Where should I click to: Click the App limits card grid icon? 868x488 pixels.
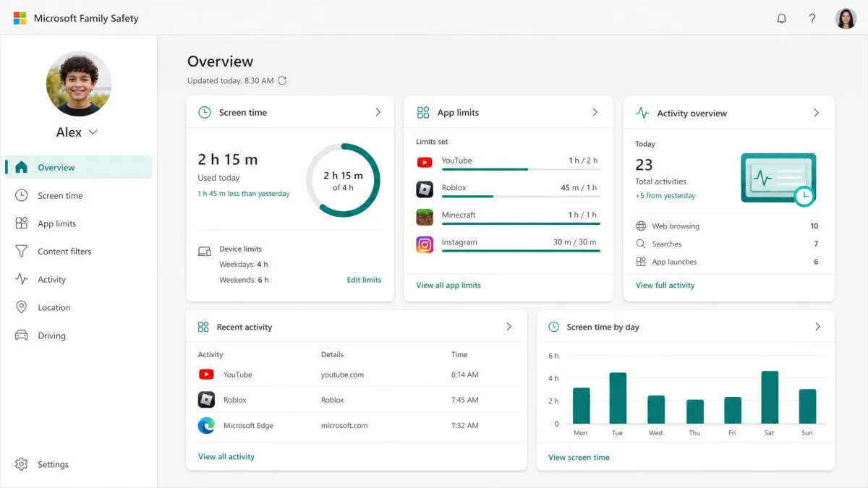[x=423, y=113]
